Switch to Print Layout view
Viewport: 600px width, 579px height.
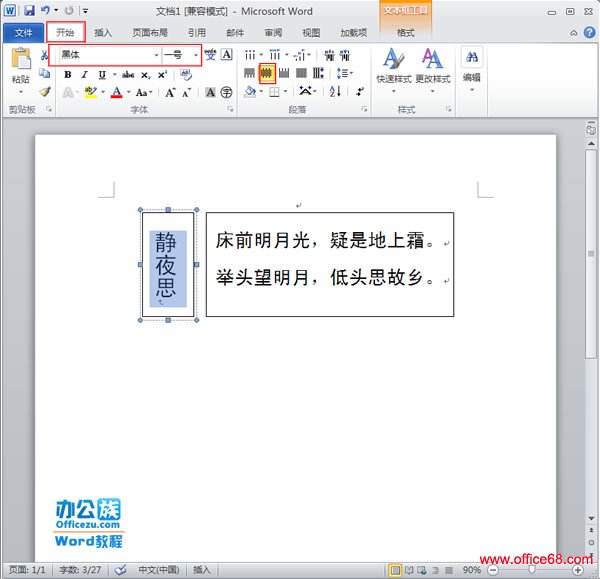pyautogui.click(x=395, y=571)
